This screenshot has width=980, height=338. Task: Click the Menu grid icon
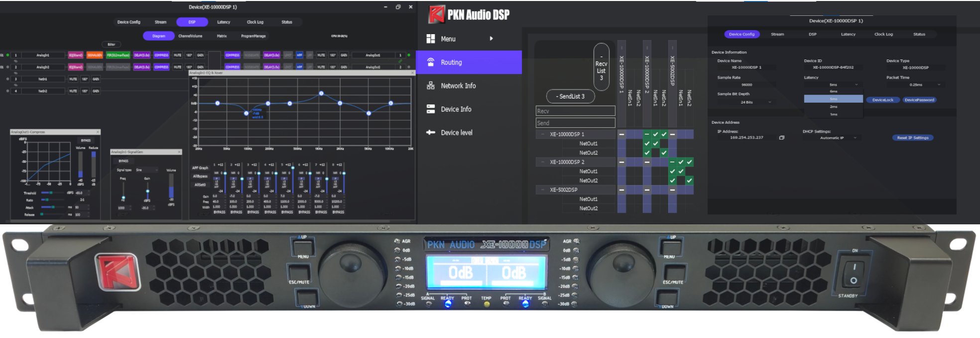[x=431, y=39]
